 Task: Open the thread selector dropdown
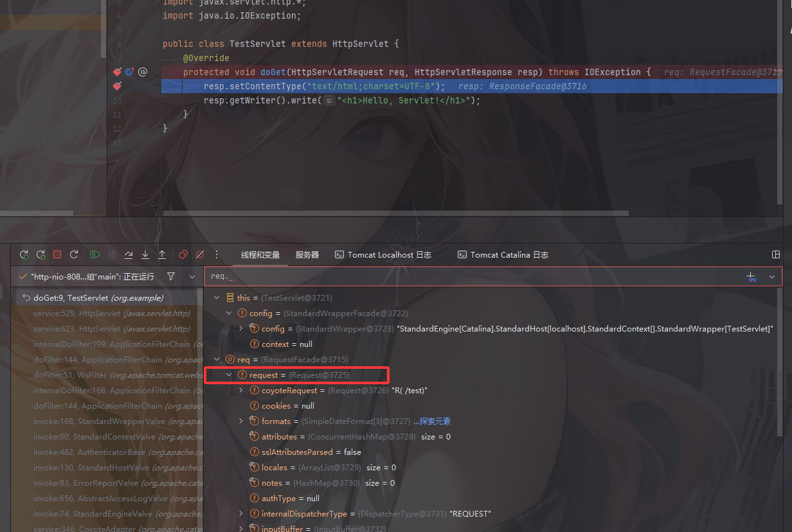[192, 276]
